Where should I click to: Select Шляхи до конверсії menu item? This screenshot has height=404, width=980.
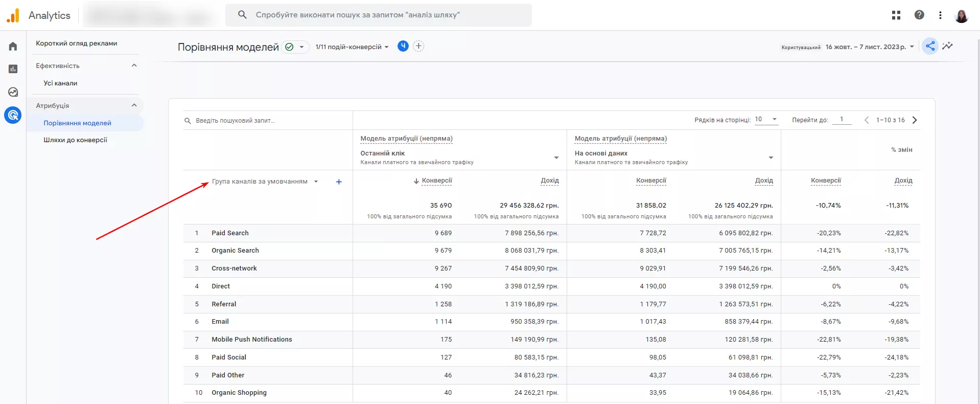click(76, 140)
